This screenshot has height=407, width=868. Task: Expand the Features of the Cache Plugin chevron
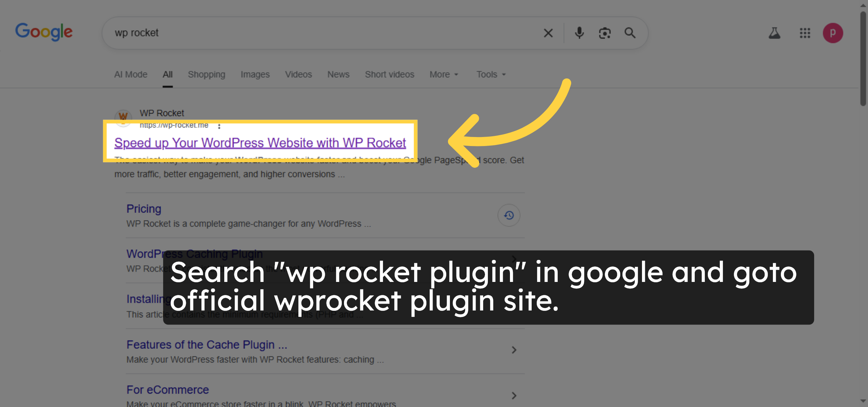[514, 350]
